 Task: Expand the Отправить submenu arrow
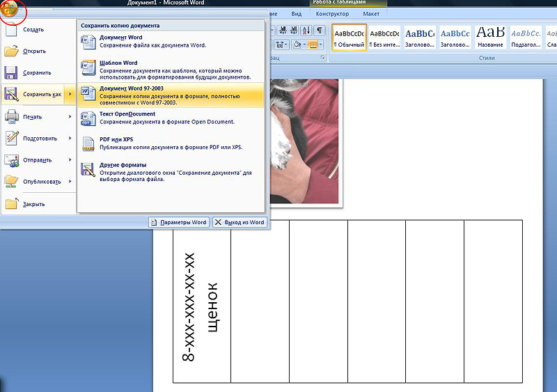[x=70, y=160]
